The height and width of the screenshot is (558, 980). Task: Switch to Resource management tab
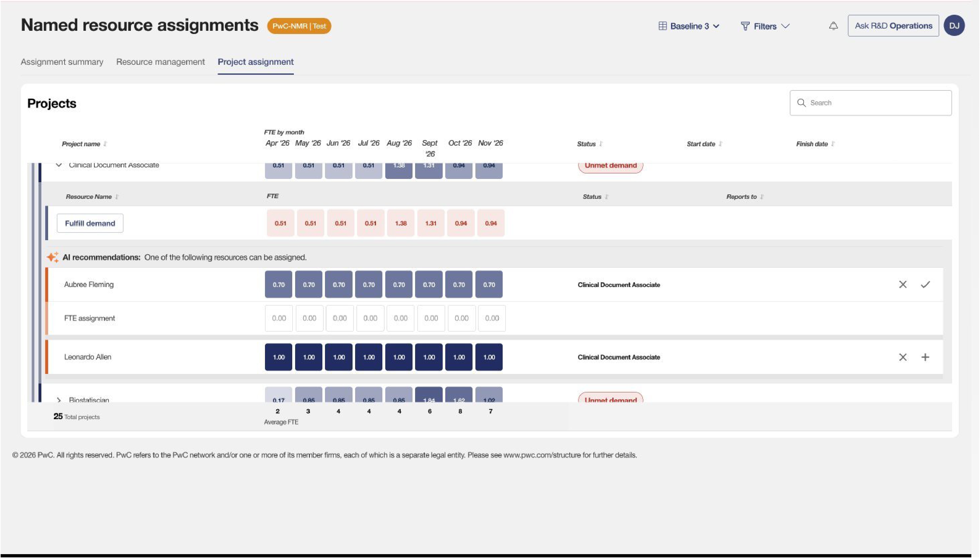point(161,62)
